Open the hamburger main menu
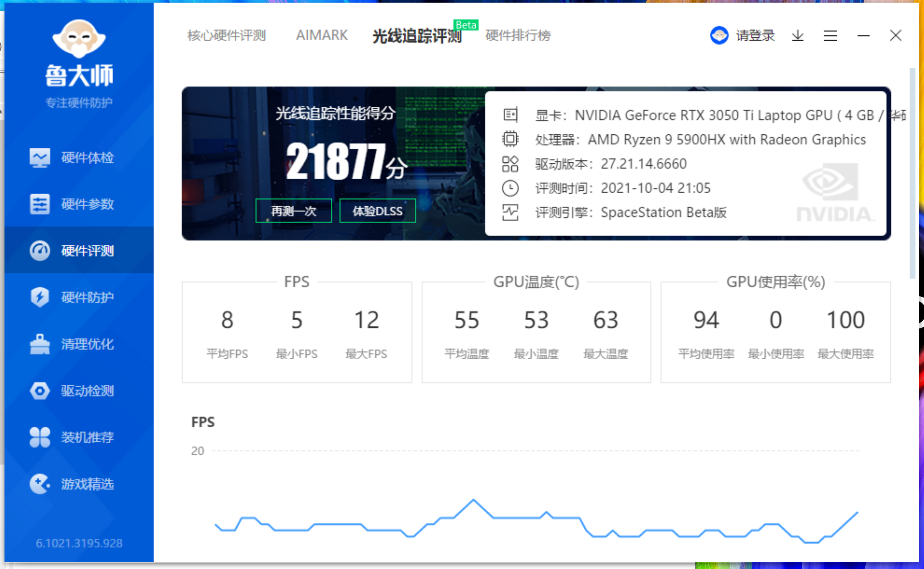Viewport: 924px width, 569px height. point(830,36)
